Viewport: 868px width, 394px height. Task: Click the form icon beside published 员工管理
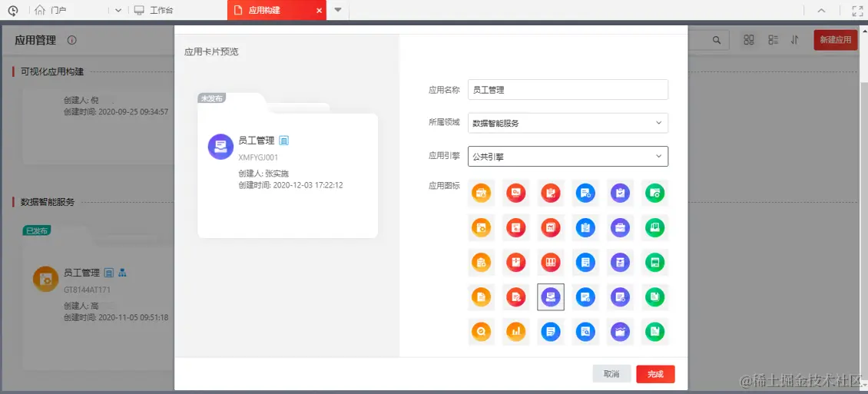click(110, 273)
